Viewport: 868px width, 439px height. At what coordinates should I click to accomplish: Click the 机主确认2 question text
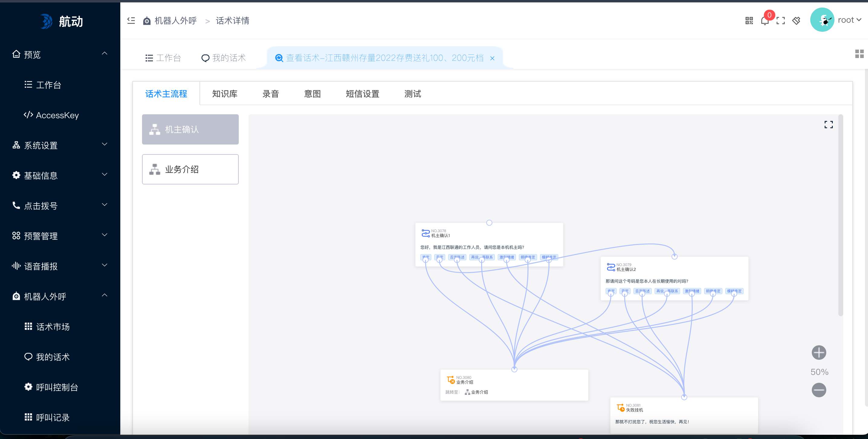tap(647, 281)
